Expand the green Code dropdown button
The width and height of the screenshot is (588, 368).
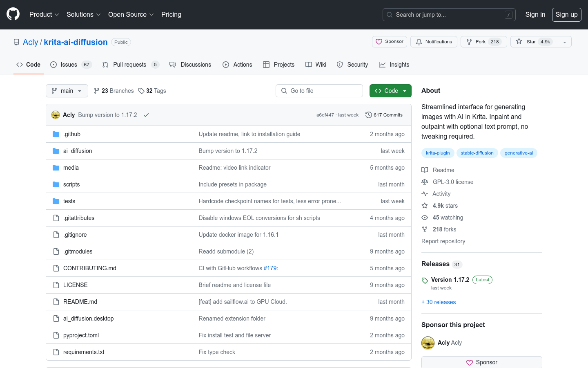click(x=390, y=91)
